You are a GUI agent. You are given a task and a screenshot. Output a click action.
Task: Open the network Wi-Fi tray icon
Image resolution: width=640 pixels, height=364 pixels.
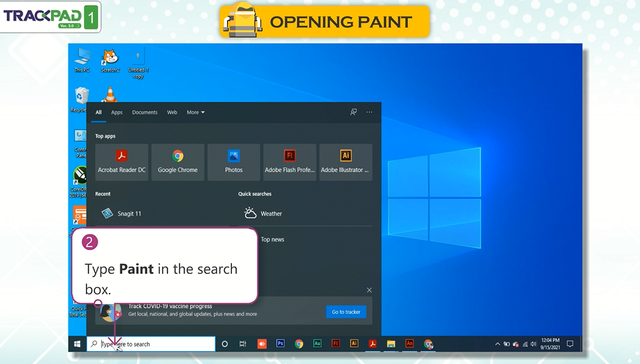tap(525, 344)
